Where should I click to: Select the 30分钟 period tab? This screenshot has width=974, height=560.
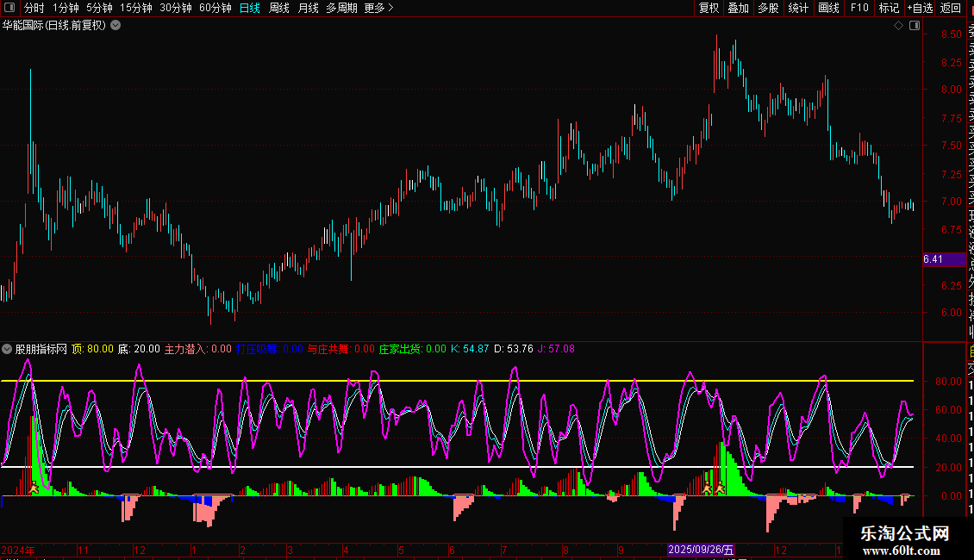pos(176,8)
